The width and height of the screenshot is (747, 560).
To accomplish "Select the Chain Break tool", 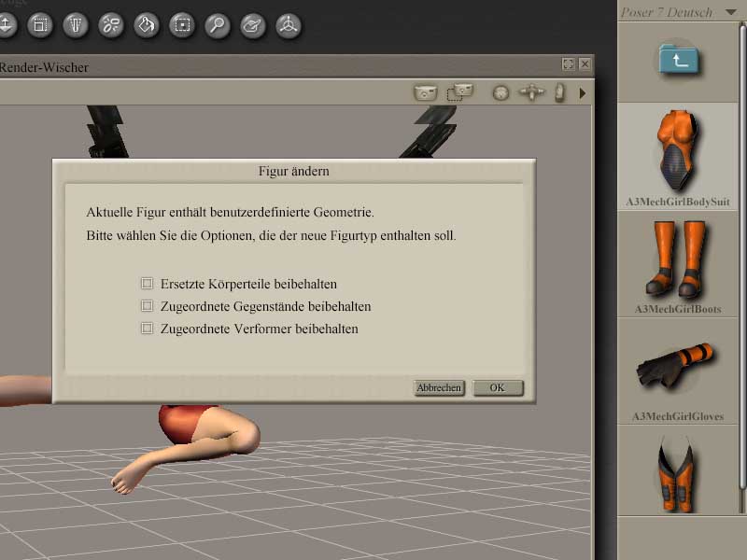I will pos(111,25).
